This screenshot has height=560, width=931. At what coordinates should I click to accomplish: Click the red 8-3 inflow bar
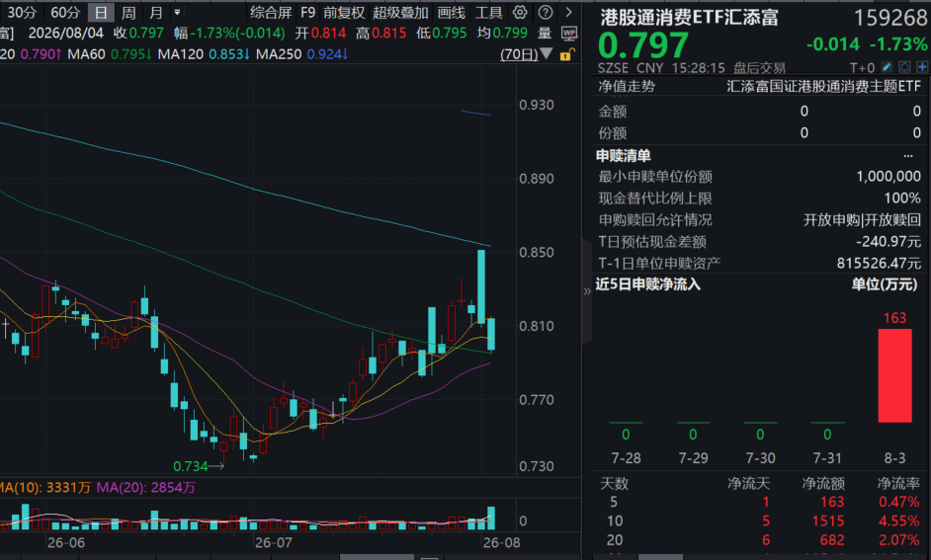(894, 375)
